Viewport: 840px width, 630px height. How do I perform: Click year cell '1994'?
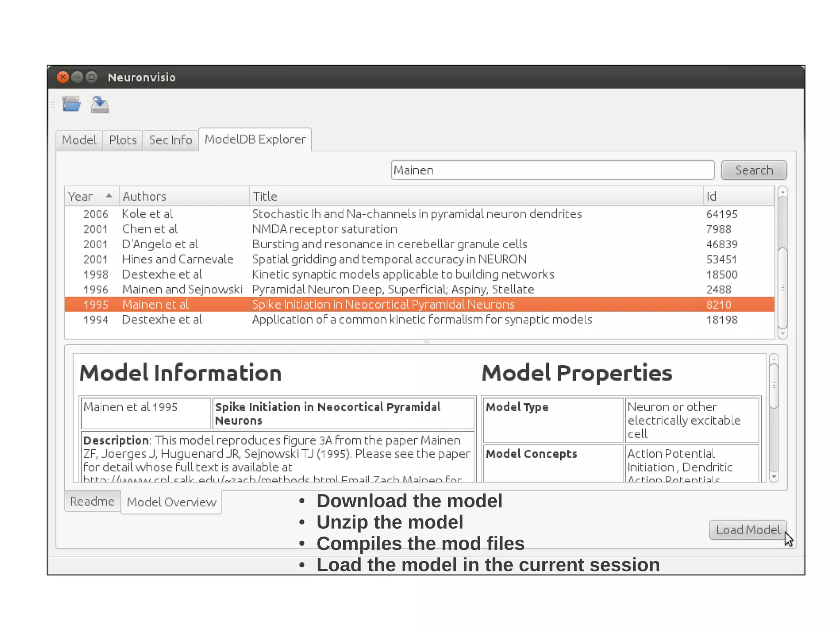96,320
